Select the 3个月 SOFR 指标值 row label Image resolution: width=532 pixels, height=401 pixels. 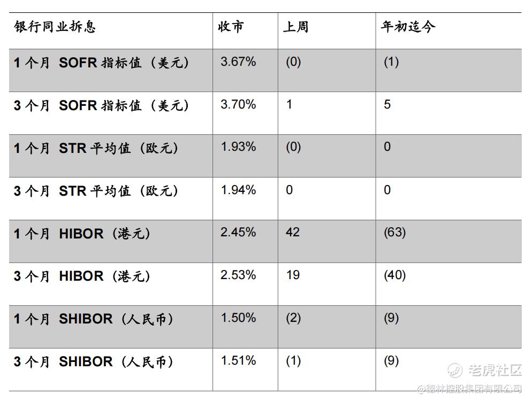(101, 105)
